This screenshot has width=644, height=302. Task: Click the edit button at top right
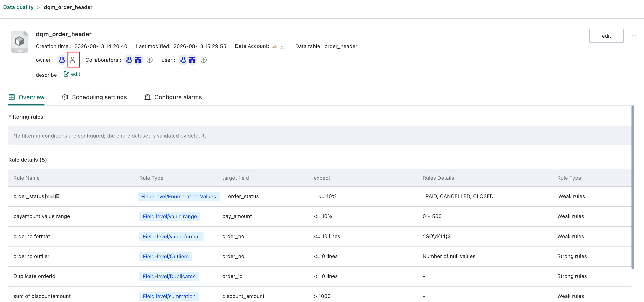click(606, 36)
